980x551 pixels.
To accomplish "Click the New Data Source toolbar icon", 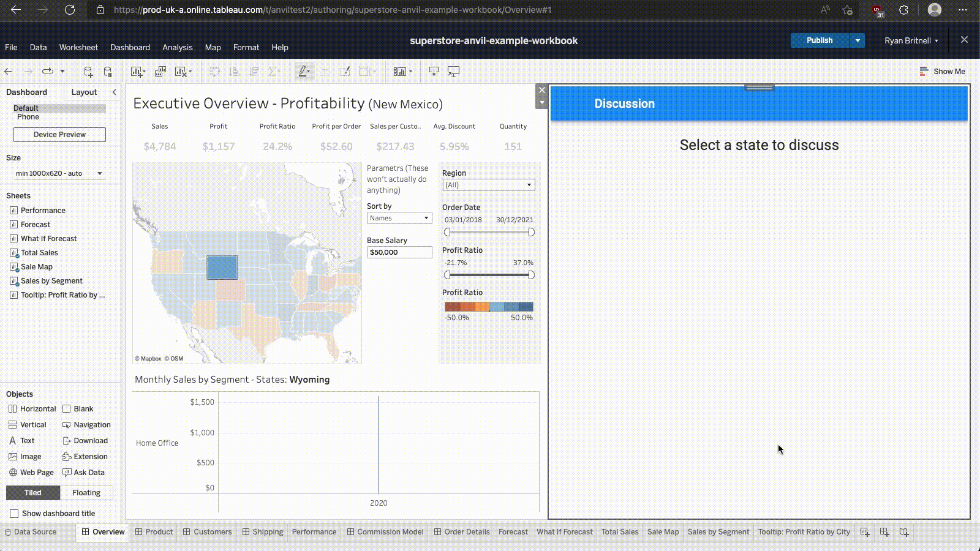I will [x=88, y=72].
